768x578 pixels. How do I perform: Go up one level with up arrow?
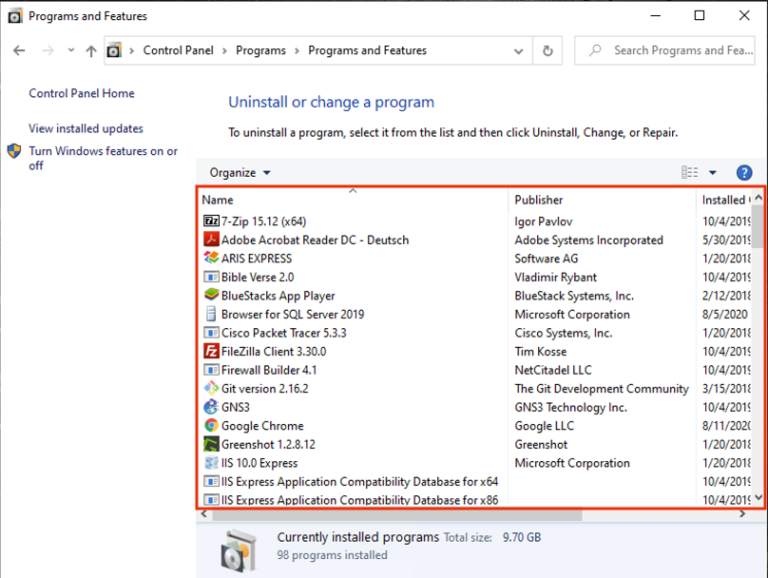coord(91,51)
